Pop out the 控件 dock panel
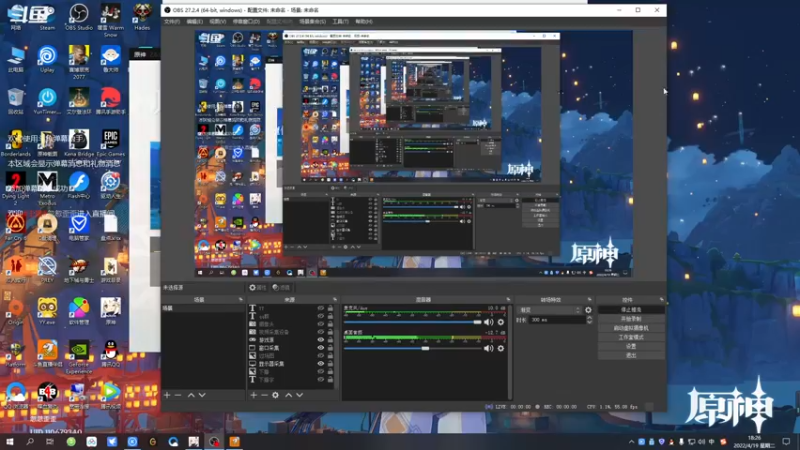This screenshot has height=450, width=800. [661, 299]
